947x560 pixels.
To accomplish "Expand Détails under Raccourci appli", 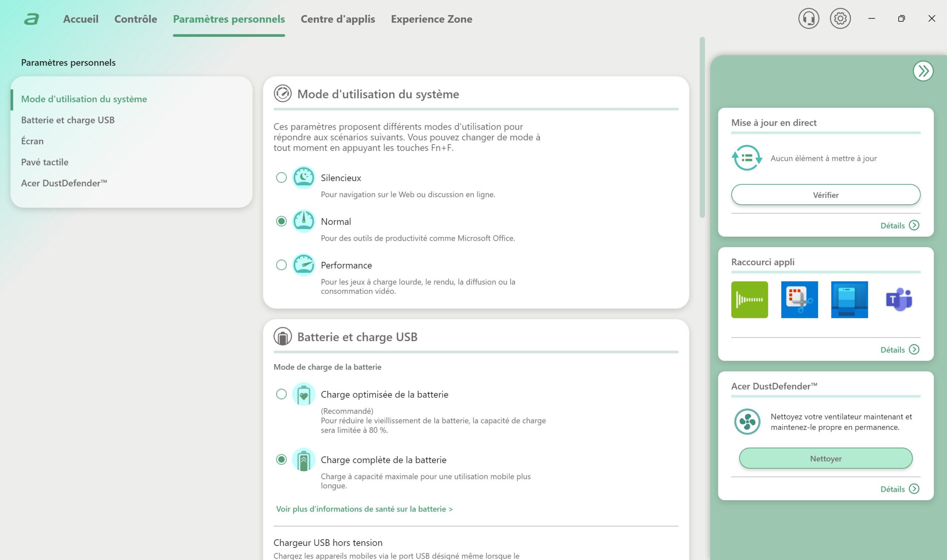I will [x=899, y=349].
